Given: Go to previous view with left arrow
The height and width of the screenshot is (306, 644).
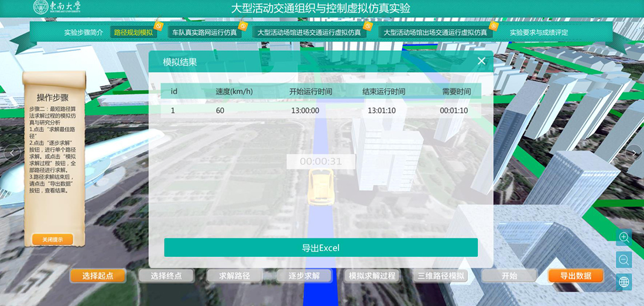Looking at the screenshot, I should point(11,152).
